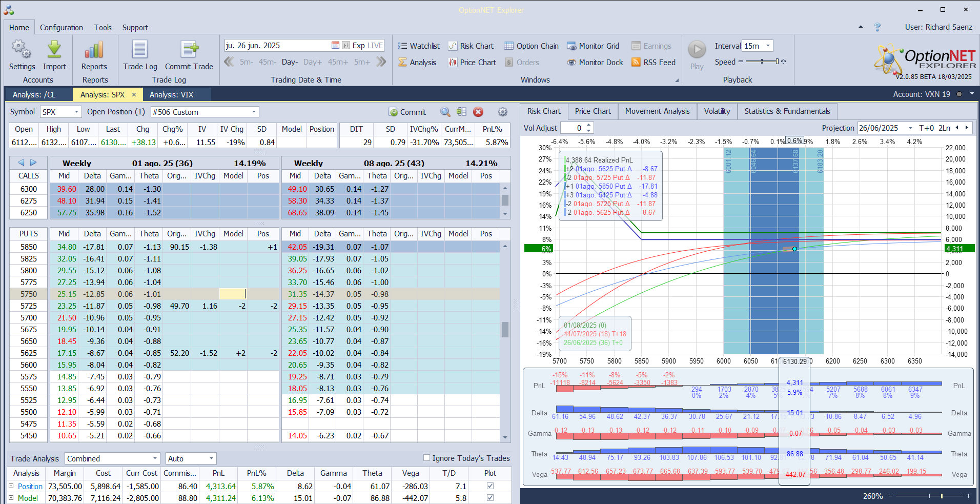Open the account dropdown arrow at top right

(972, 94)
